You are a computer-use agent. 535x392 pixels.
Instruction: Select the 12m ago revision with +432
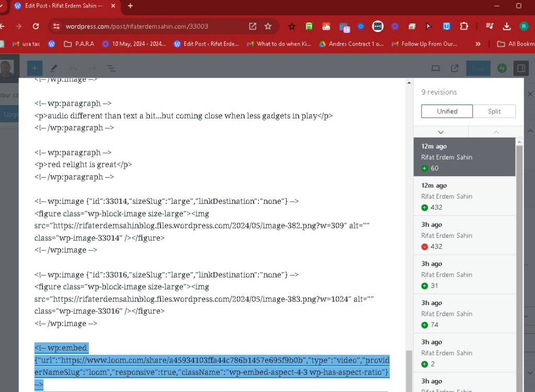(x=464, y=196)
